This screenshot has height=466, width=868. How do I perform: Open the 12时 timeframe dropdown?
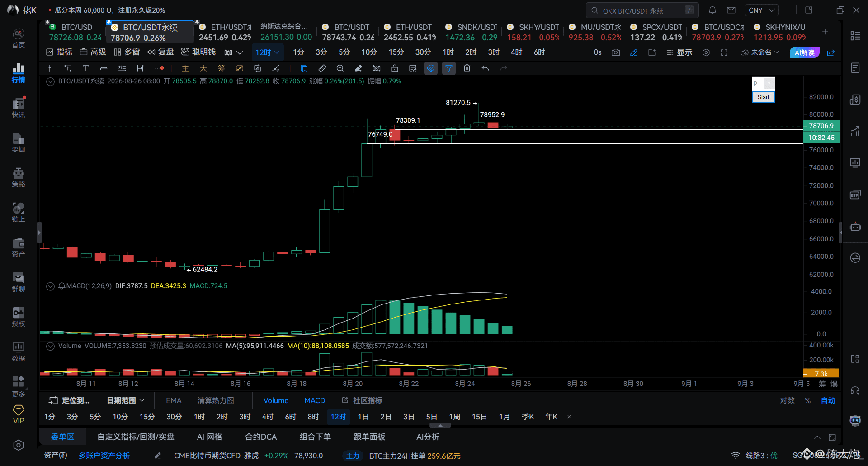pyautogui.click(x=267, y=52)
